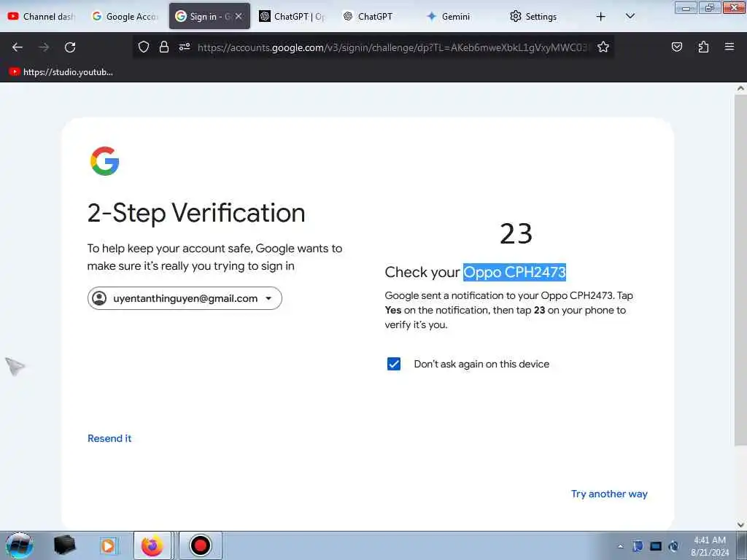Close the Firefox window
The height and width of the screenshot is (560, 747).
tap(734, 8)
